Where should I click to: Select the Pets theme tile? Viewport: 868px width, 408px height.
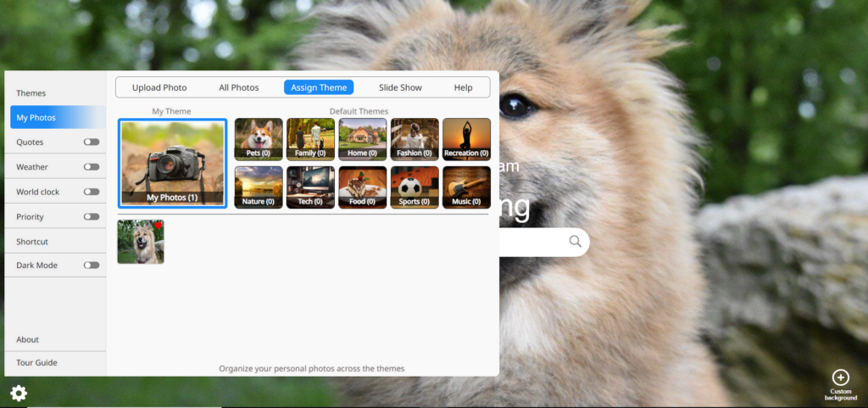[259, 139]
